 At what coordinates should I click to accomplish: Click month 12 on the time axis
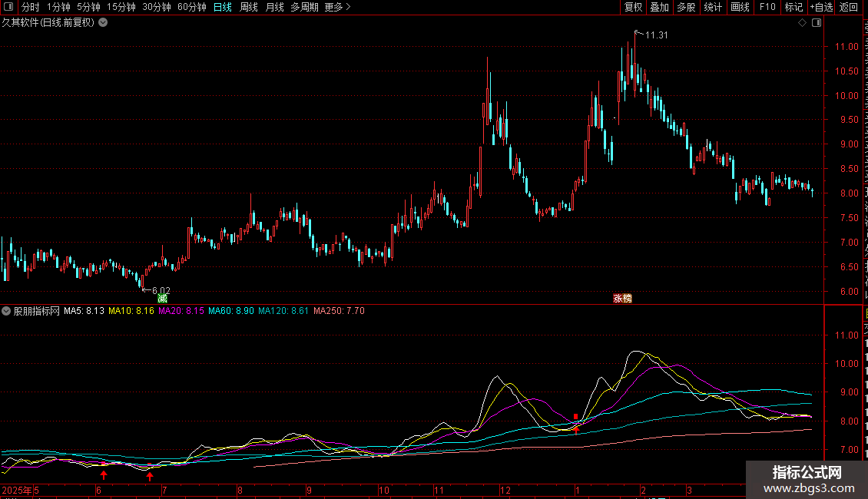point(505,490)
